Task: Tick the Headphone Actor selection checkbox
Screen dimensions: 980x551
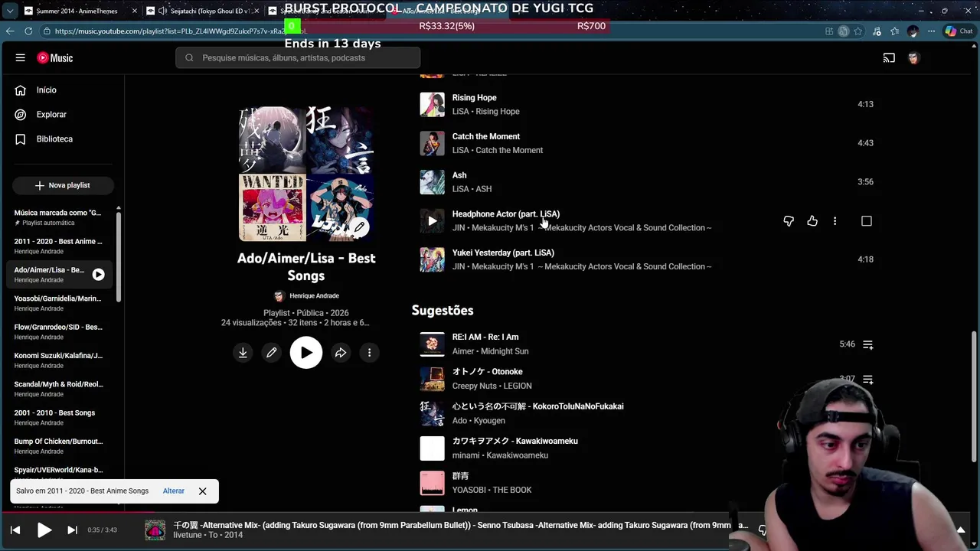Action: [x=866, y=221]
